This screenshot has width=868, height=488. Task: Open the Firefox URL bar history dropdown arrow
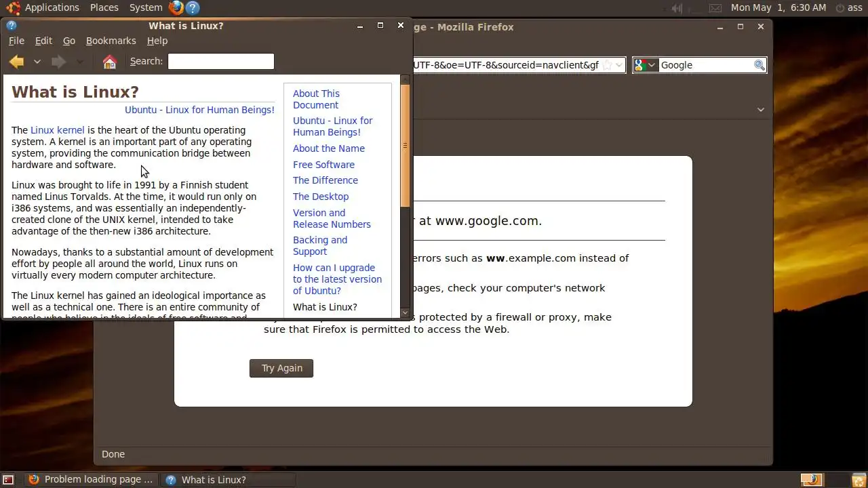pyautogui.click(x=619, y=65)
